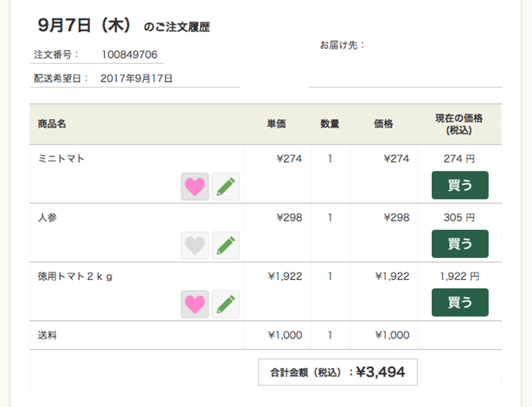The width and height of the screenshot is (532, 407).
Task: Click the delivery date 2017年9月17日
Action: click(x=137, y=78)
